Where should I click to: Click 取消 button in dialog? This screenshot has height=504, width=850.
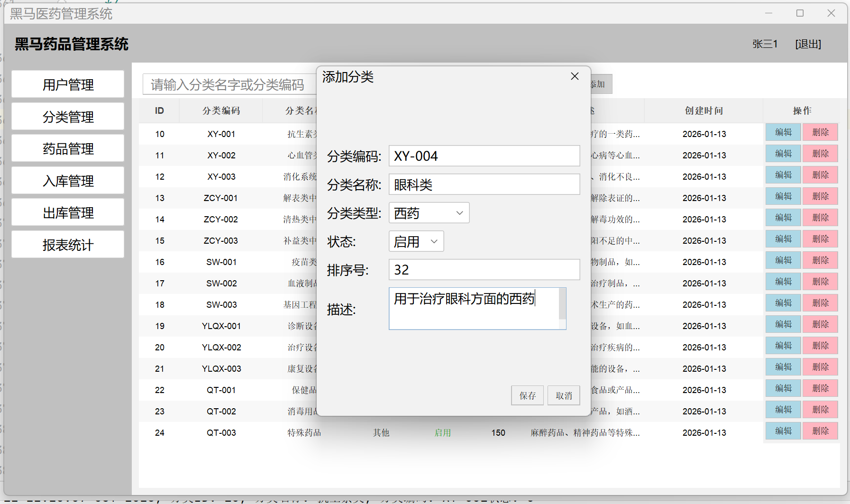pos(564,395)
